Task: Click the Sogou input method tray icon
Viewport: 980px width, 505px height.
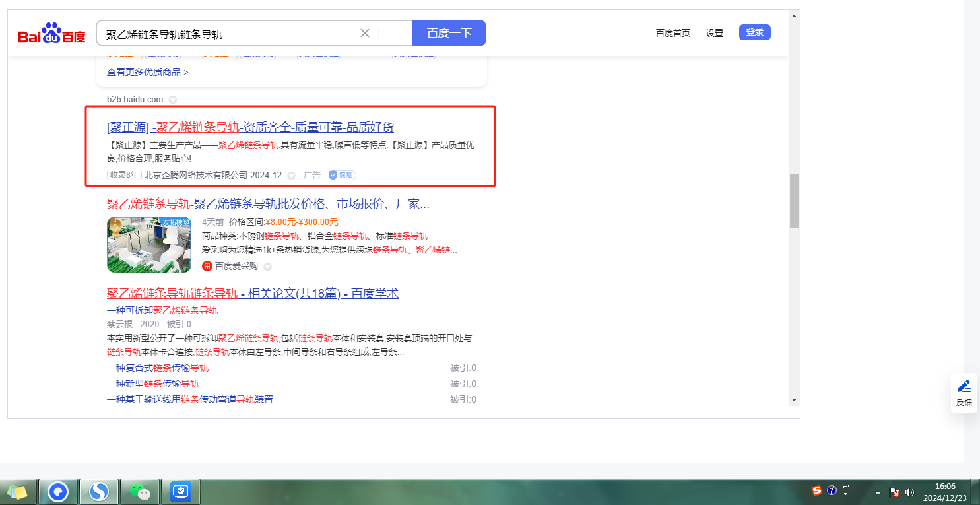Action: coord(816,490)
